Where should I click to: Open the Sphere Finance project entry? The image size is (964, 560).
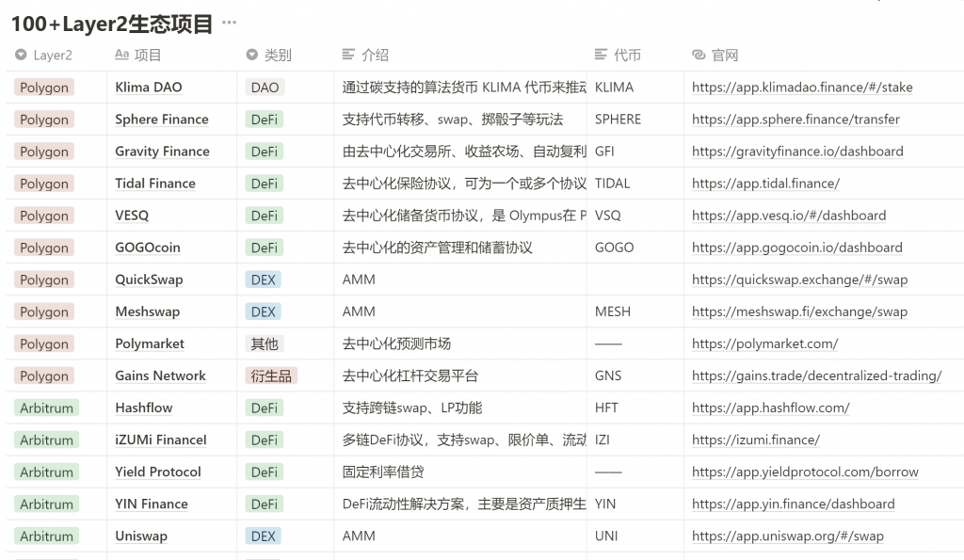point(162,120)
